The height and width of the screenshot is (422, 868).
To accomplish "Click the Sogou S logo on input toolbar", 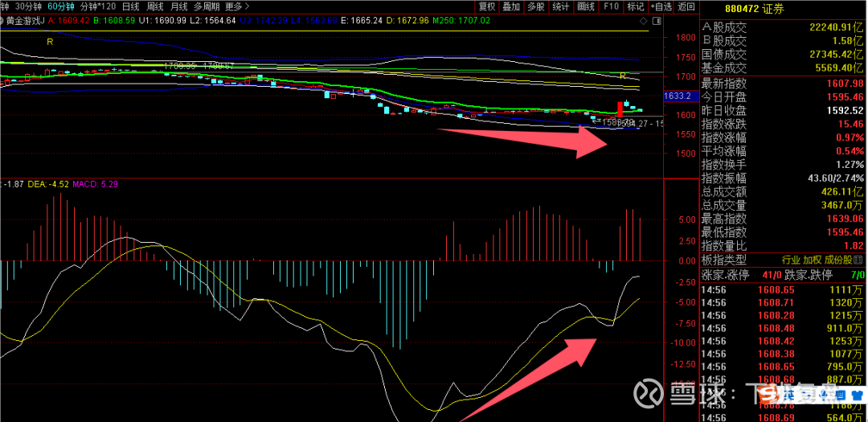I will tap(768, 395).
